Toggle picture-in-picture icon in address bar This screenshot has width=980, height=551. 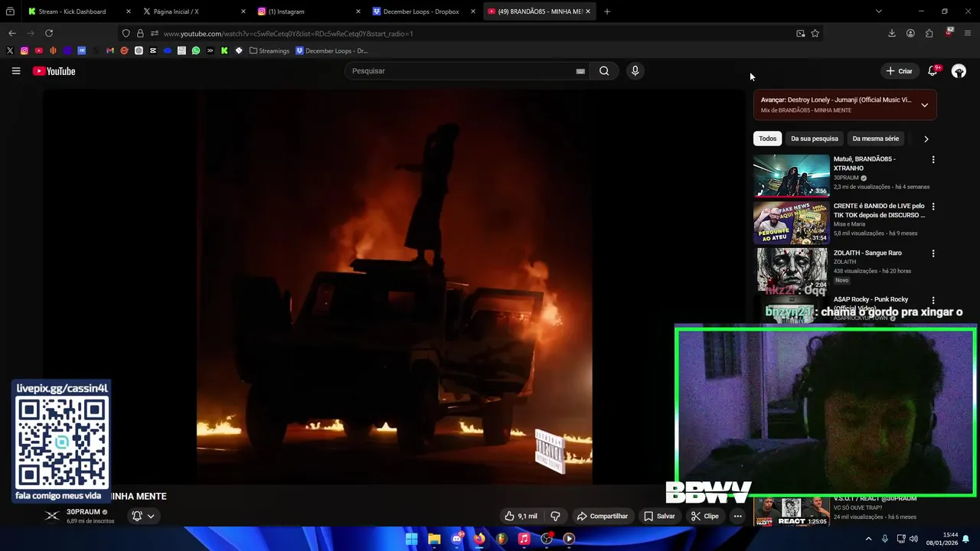(800, 34)
